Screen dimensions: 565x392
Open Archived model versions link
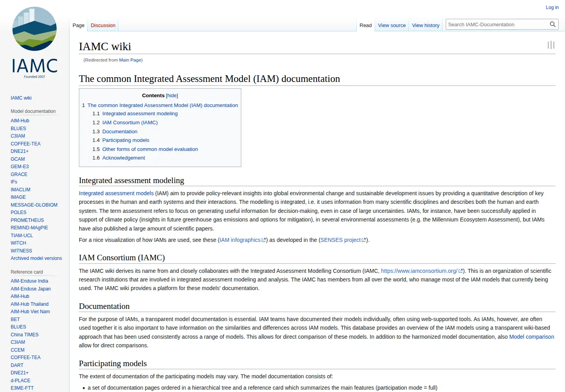point(36,258)
